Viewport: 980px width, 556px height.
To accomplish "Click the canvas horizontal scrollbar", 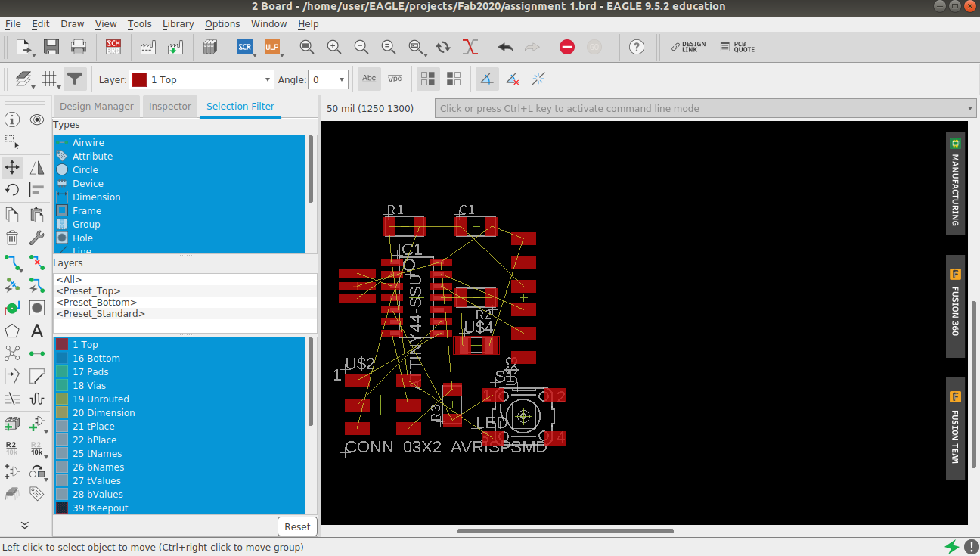I will click(x=566, y=531).
